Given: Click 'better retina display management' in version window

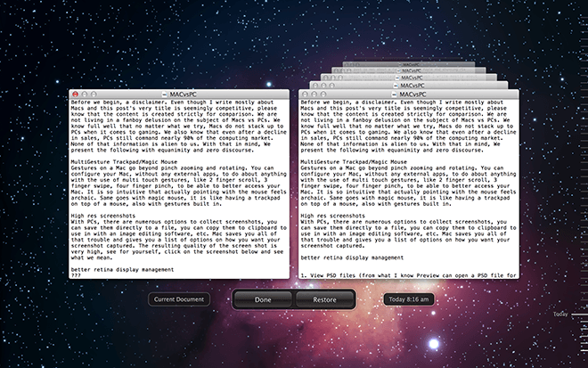Looking at the screenshot, I should tap(352, 258).
